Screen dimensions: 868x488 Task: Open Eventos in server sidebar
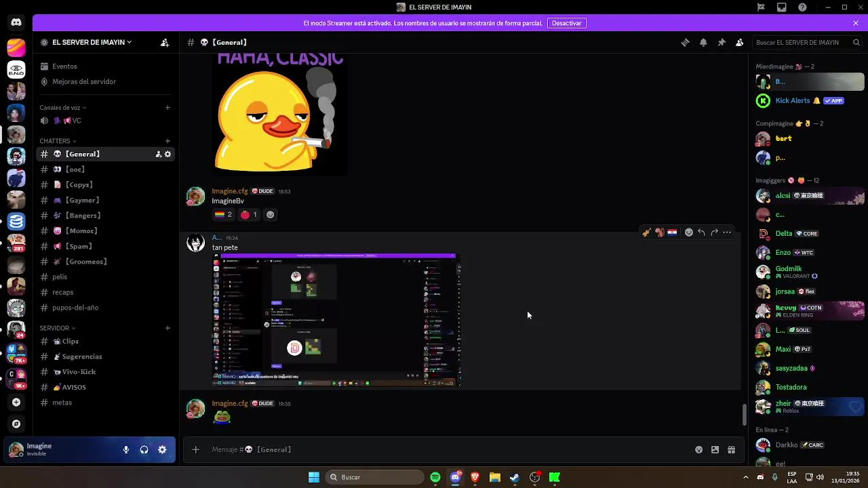106,66
